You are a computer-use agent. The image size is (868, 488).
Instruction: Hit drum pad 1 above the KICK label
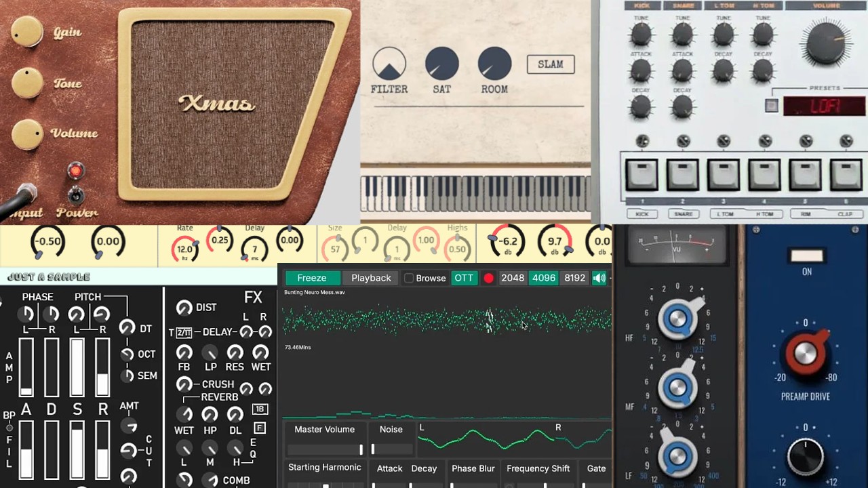642,175
